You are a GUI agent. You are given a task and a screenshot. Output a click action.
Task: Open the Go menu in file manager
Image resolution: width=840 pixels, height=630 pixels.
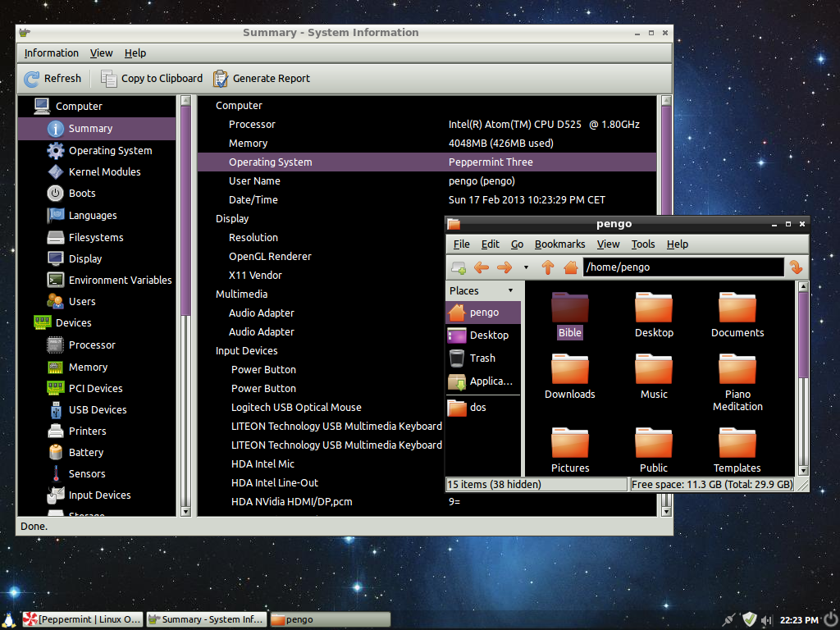pyautogui.click(x=517, y=244)
